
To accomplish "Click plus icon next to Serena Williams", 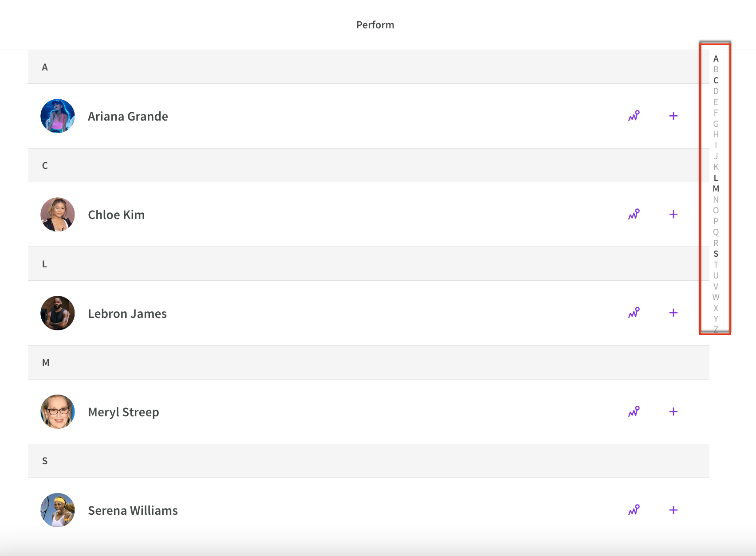I will 673,510.
